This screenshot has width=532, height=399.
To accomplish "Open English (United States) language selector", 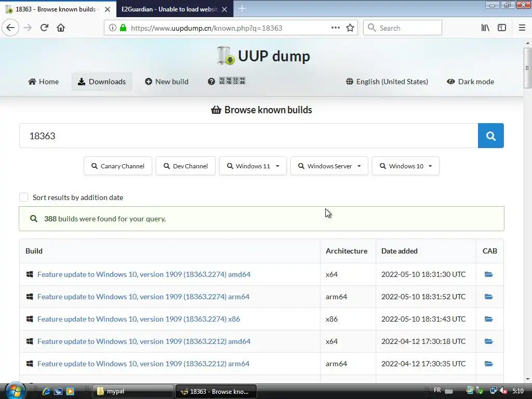I will point(387,82).
